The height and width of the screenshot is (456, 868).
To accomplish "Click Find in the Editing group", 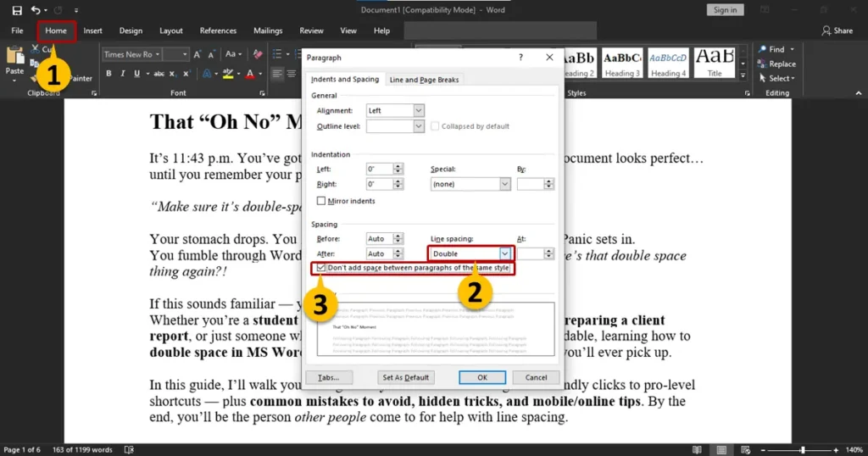I will [x=776, y=49].
